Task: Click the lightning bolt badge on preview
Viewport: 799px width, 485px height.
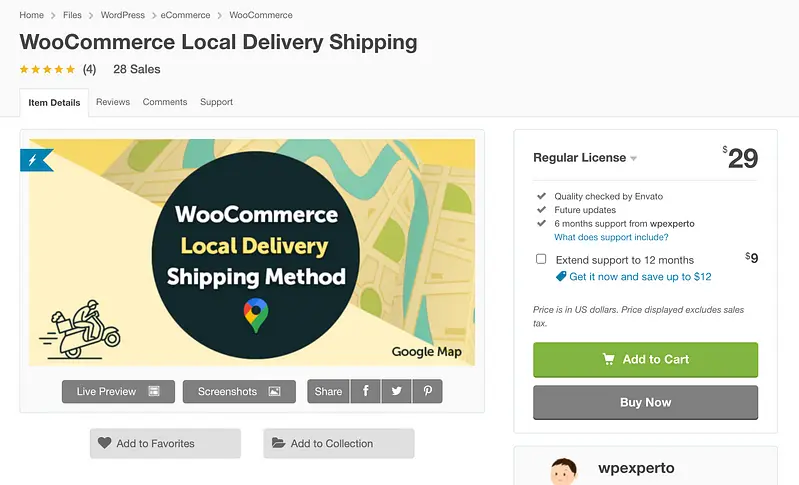Action: (33, 160)
